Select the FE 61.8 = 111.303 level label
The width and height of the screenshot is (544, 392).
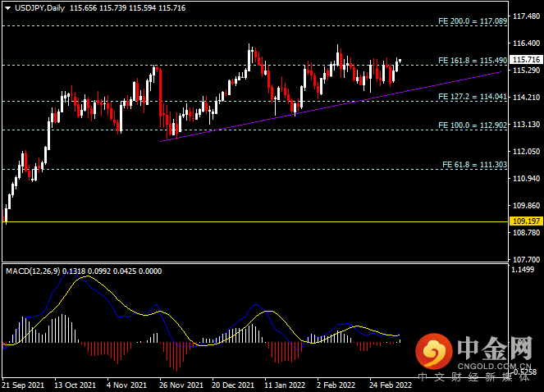tap(474, 165)
